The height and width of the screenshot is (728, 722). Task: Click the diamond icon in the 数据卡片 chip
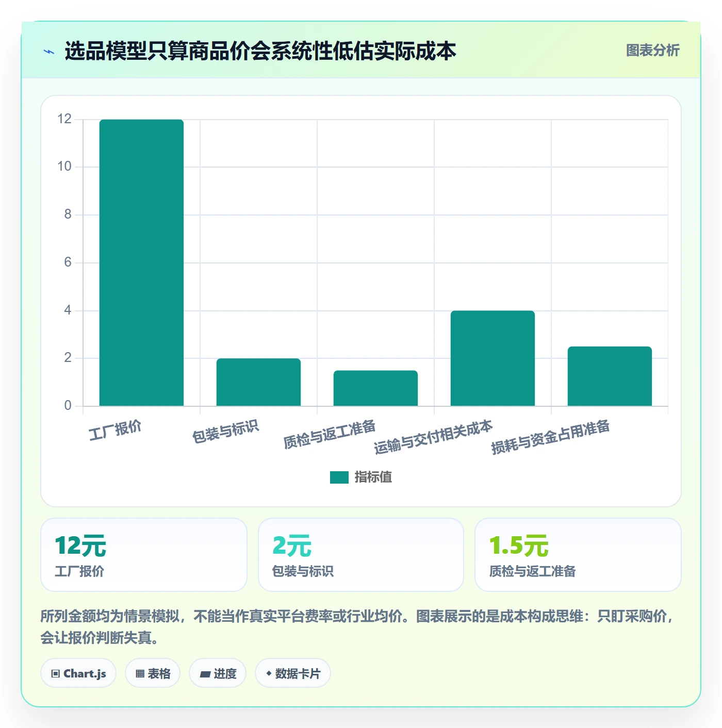click(269, 673)
